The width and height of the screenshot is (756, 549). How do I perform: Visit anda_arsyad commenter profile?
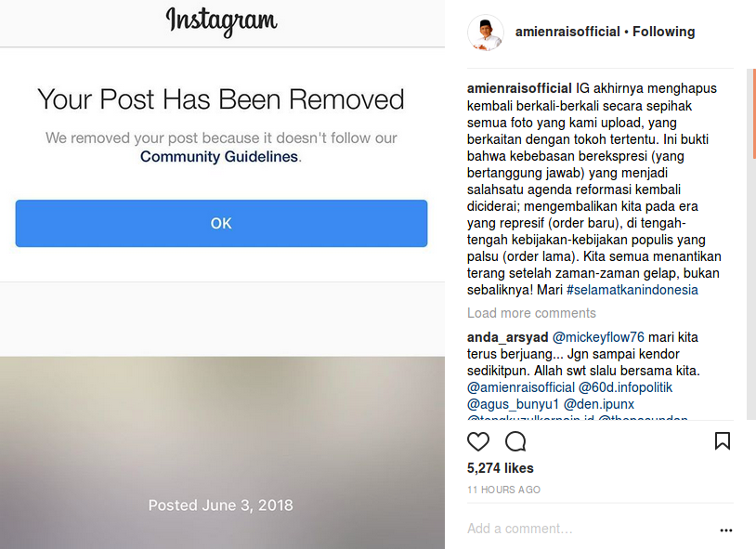pos(507,337)
